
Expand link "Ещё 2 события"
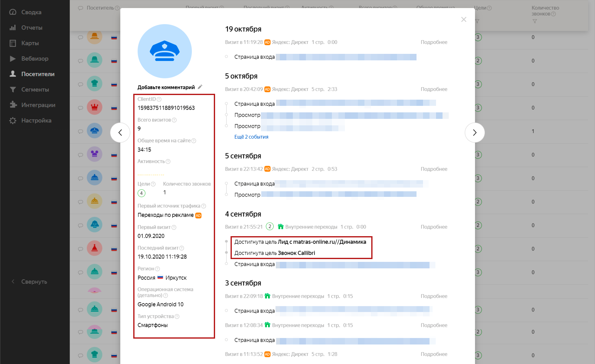click(x=251, y=137)
